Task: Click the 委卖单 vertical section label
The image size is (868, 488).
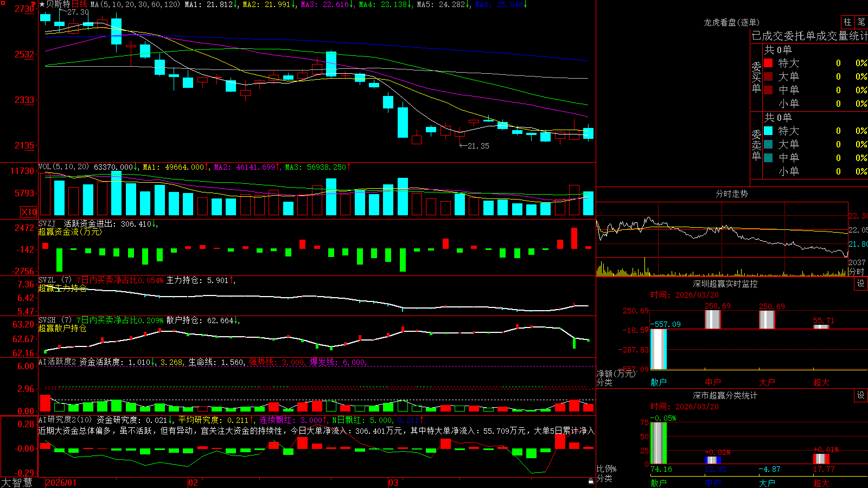Action: point(756,145)
